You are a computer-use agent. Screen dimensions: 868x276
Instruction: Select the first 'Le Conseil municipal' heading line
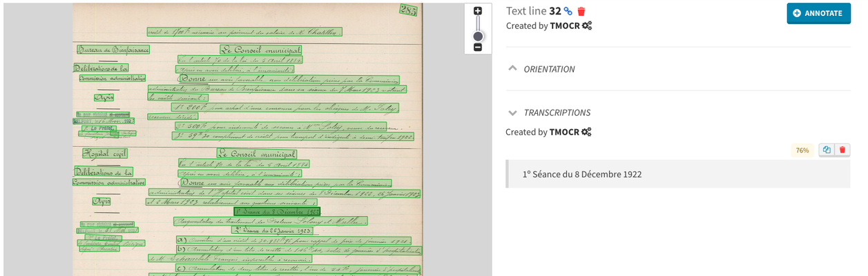pos(260,49)
